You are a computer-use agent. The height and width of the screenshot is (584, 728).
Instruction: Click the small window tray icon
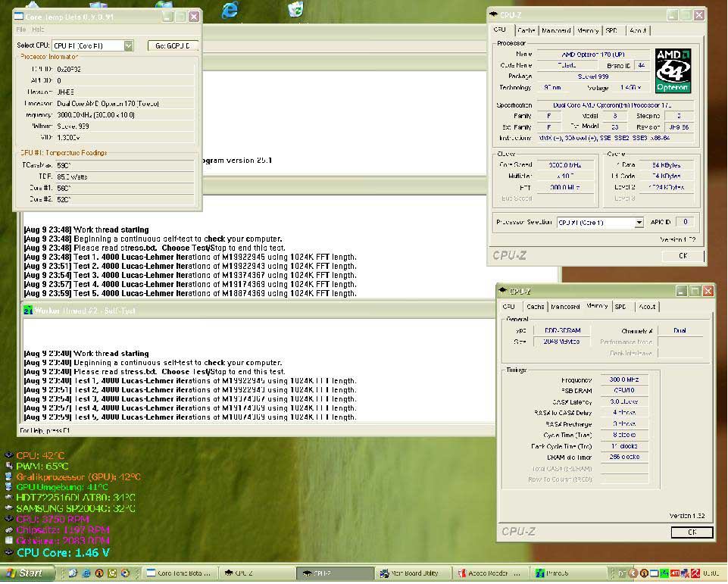(x=655, y=573)
